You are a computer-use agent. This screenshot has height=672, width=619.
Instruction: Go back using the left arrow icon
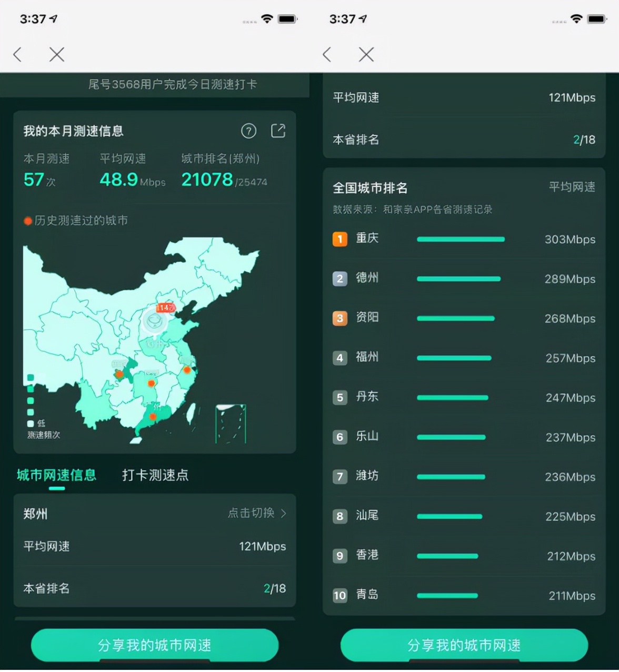coord(17,55)
